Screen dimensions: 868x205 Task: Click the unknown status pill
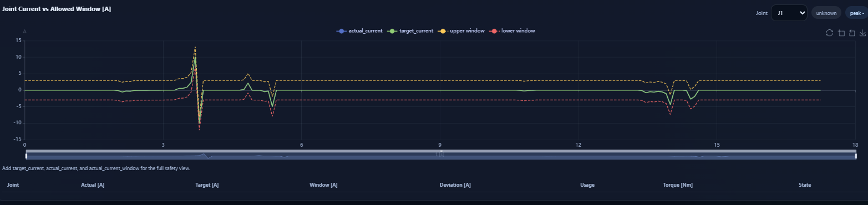click(x=826, y=13)
